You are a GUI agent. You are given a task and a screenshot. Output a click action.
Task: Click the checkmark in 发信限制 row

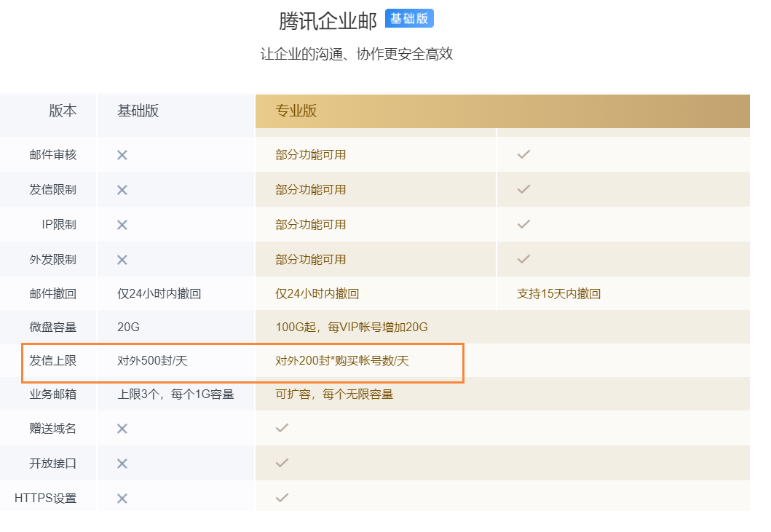tap(523, 189)
